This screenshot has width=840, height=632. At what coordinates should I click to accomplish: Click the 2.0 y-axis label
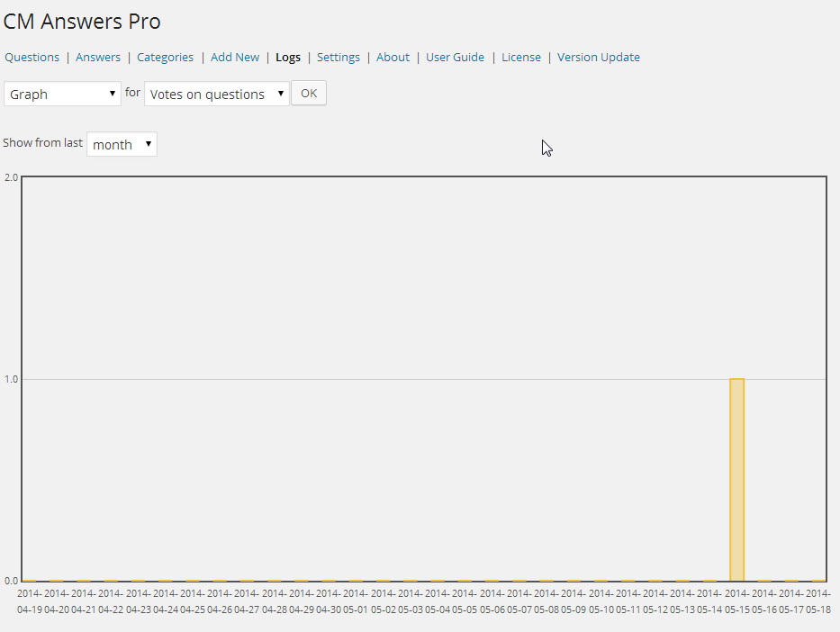(11, 177)
